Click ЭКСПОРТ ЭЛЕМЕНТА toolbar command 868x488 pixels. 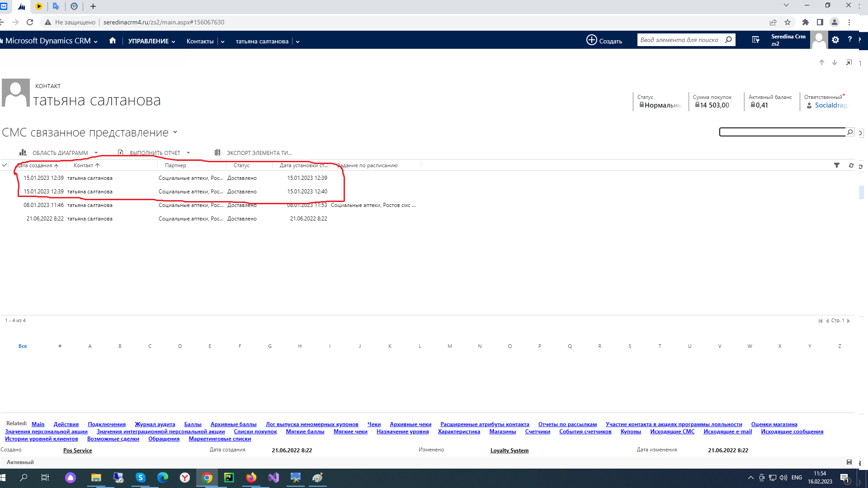click(259, 153)
